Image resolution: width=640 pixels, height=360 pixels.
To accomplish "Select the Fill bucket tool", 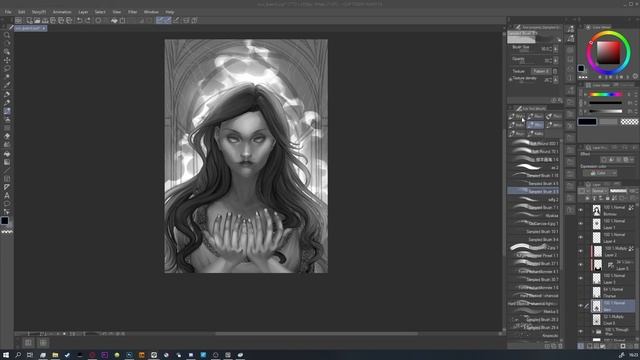I will (x=7, y=154).
